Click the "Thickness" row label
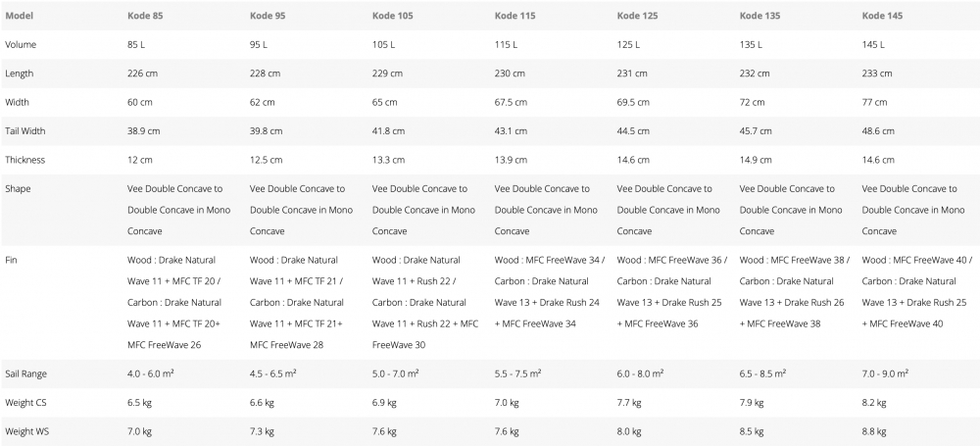 coord(25,160)
